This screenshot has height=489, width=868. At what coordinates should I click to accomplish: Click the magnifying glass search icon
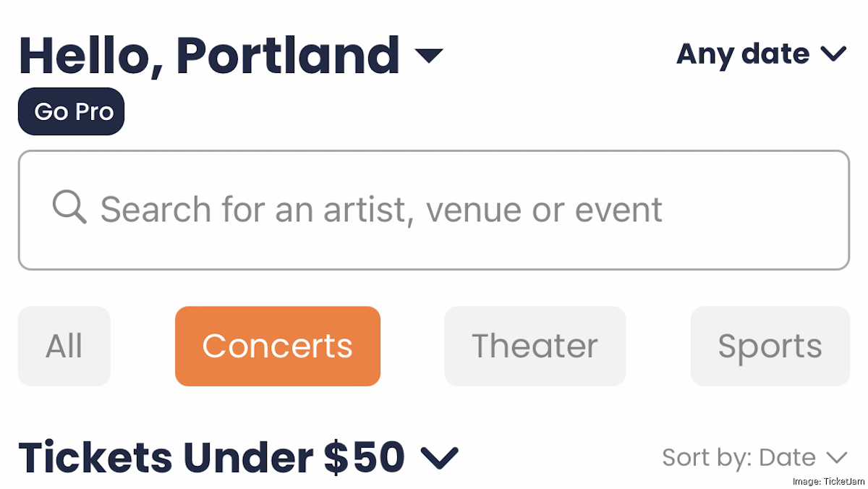pos(69,208)
